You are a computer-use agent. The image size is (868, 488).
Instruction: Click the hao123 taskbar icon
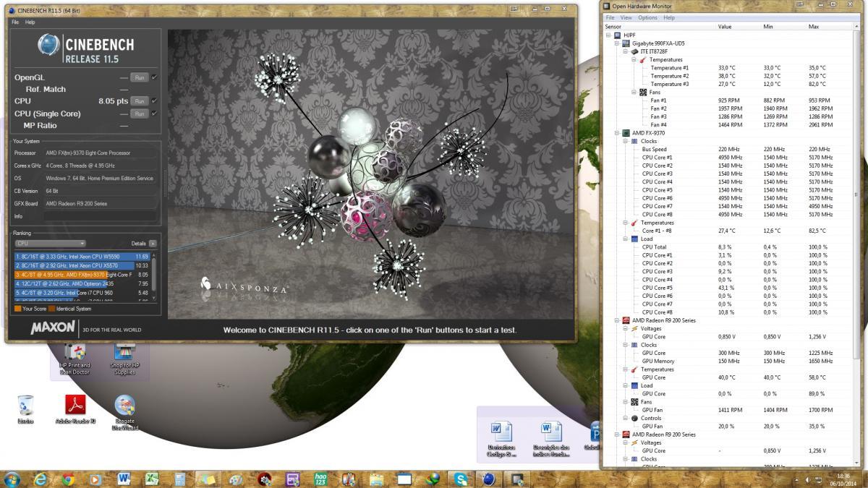(320, 479)
